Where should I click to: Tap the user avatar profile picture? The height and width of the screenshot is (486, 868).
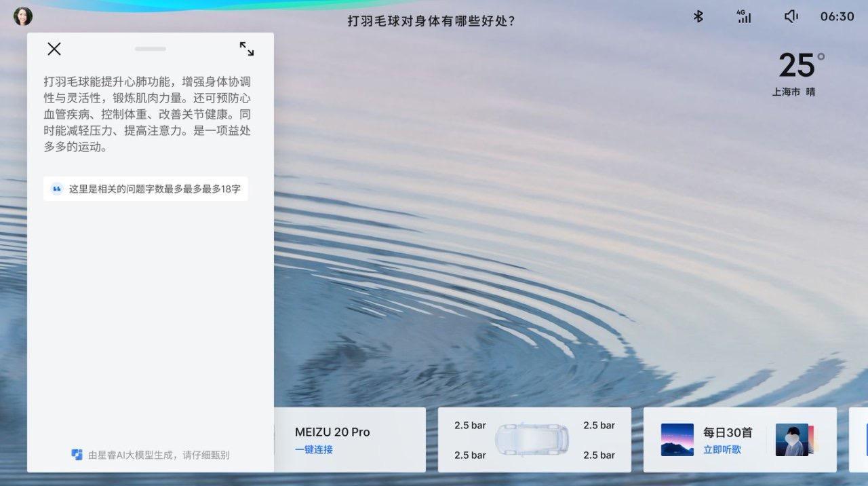tap(23, 16)
